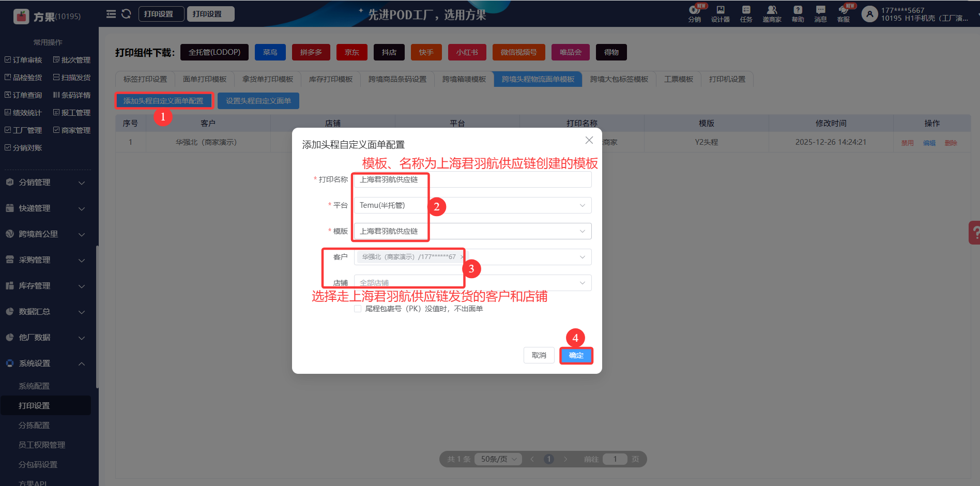
Task: Collapse the 系统设置 sidebar menu
Action: point(45,363)
